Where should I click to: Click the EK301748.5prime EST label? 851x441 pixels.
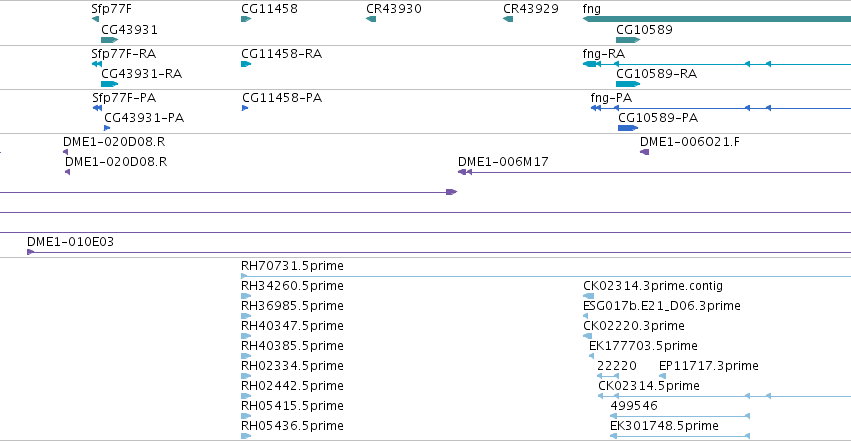pyautogui.click(x=664, y=426)
